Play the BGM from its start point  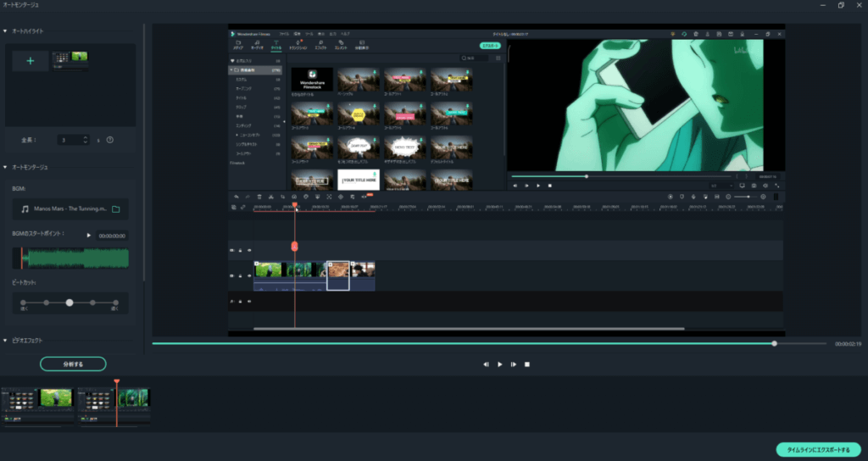pos(88,236)
